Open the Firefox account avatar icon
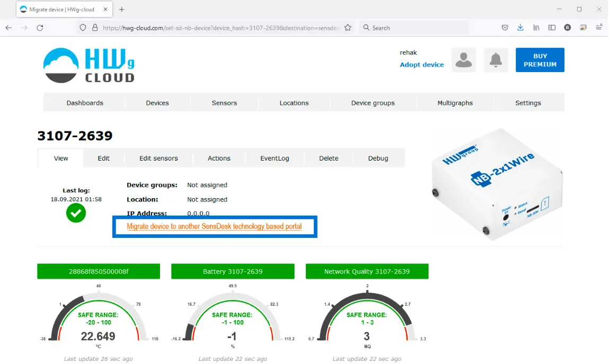Image resolution: width=609 pixels, height=364 pixels. (x=568, y=28)
